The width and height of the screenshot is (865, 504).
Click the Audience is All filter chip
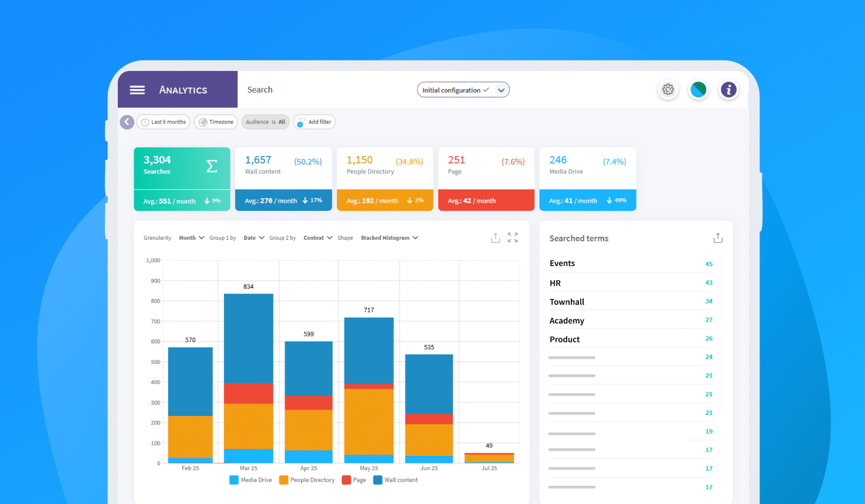point(265,122)
